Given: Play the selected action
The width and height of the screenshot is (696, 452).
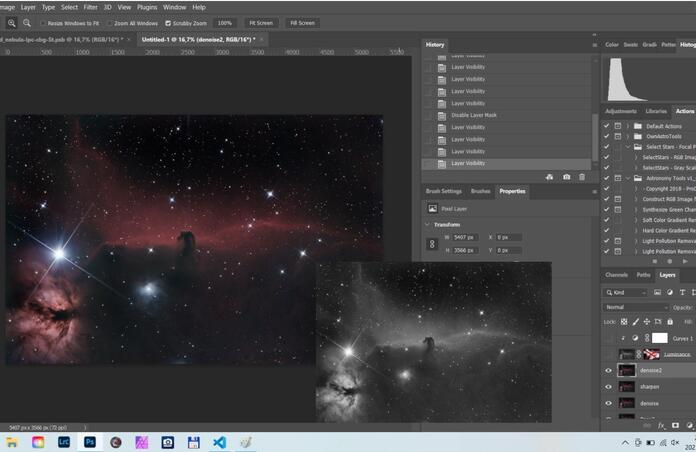Looking at the screenshot, I should (685, 261).
